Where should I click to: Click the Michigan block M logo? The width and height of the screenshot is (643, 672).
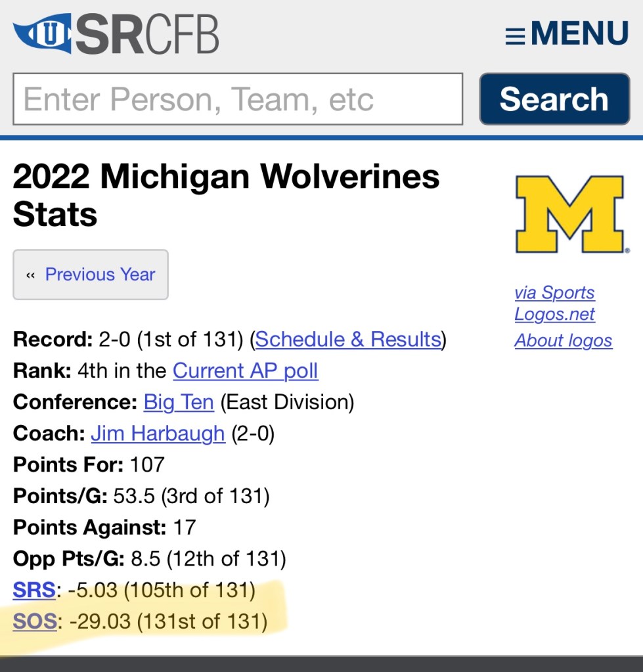point(569,214)
